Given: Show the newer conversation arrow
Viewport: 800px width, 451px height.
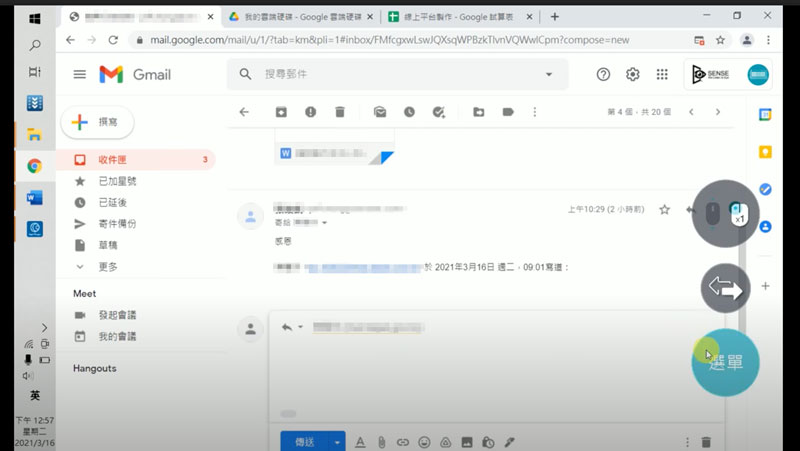Looking at the screenshot, I should pyautogui.click(x=691, y=112).
